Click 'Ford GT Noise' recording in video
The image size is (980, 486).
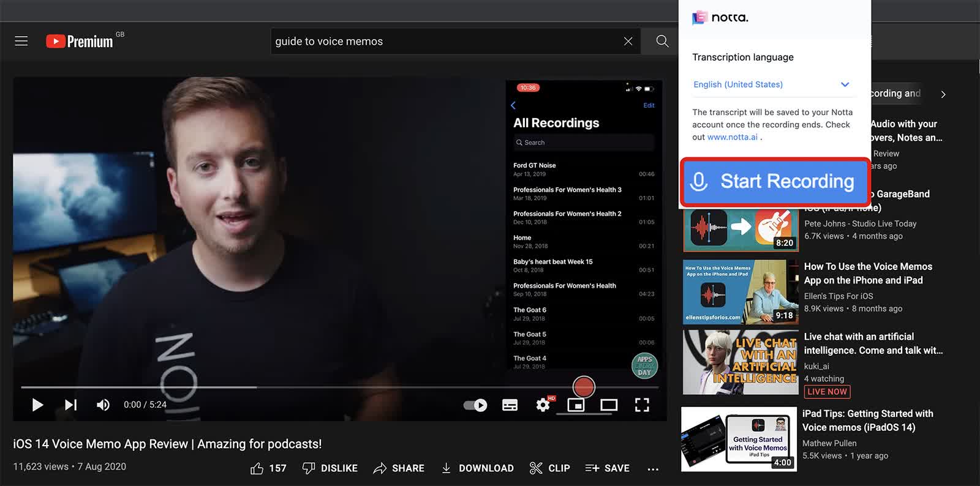tap(584, 170)
